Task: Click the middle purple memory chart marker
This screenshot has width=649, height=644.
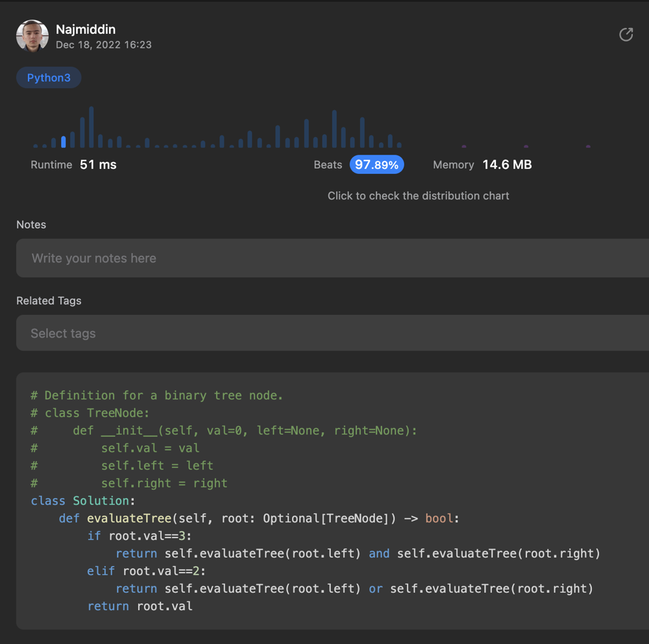Action: [x=526, y=146]
